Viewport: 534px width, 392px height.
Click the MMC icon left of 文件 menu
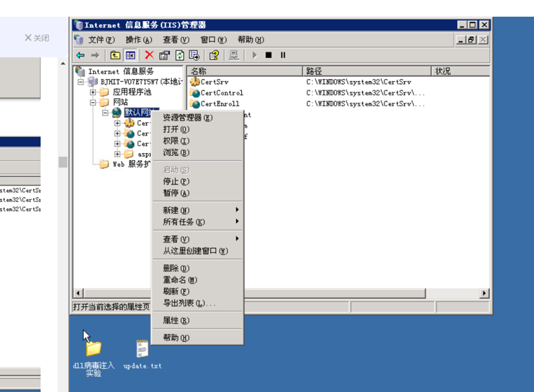pos(79,40)
